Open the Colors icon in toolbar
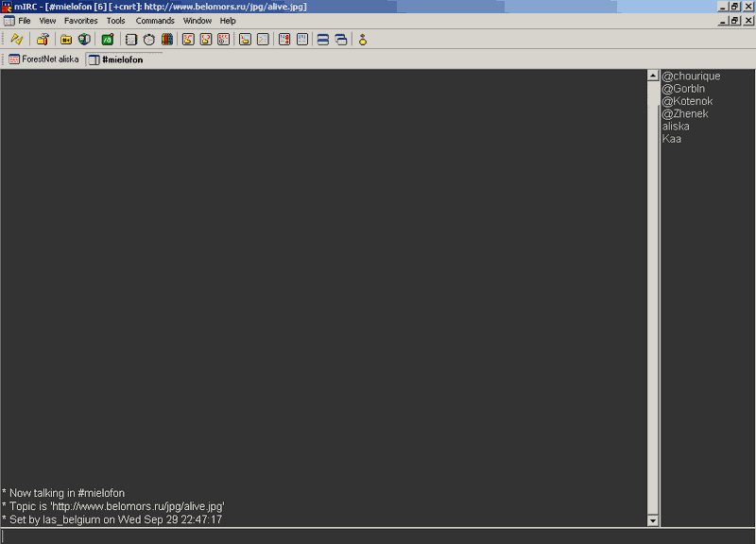 pos(167,40)
